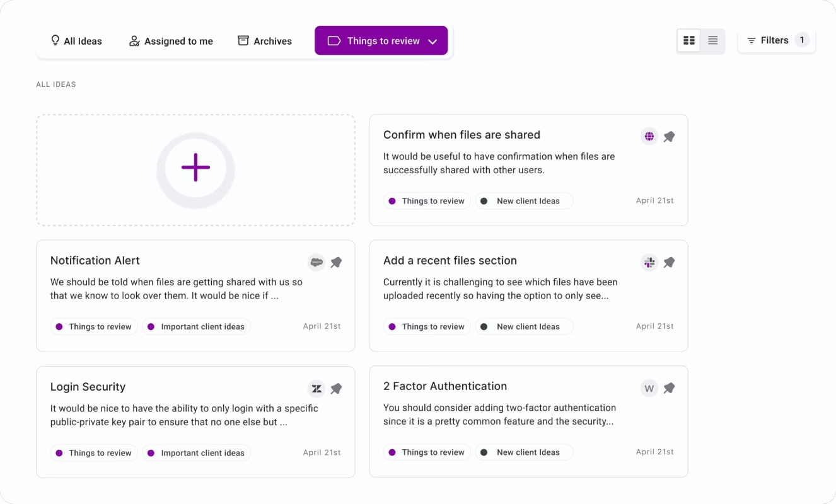The image size is (836, 504).
Task: Click the dashed new idea placeholder card
Action: (195, 170)
